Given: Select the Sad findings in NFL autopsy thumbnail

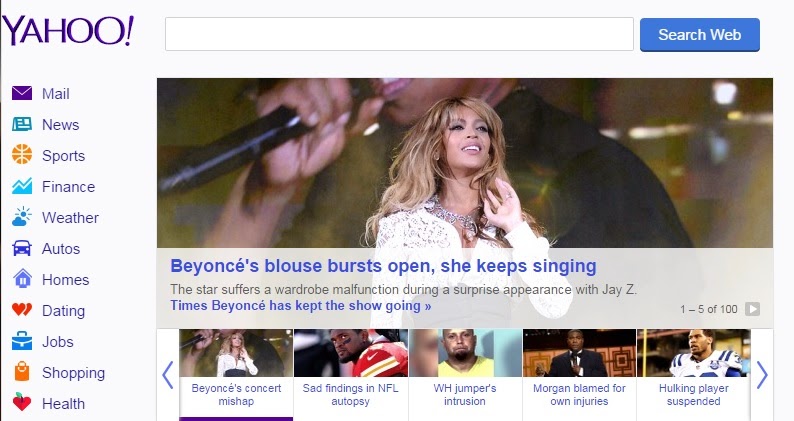Looking at the screenshot, I should pos(350,353).
